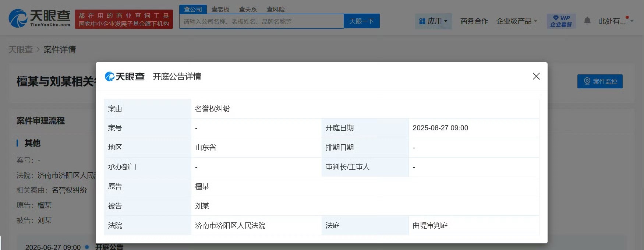Click the 天眼查 logo in dialog header
Image resolution: width=644 pixels, height=250 pixels.
coord(124,77)
